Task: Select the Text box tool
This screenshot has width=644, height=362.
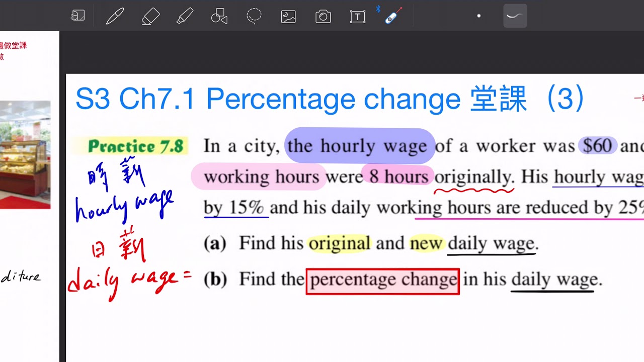Action: (357, 16)
